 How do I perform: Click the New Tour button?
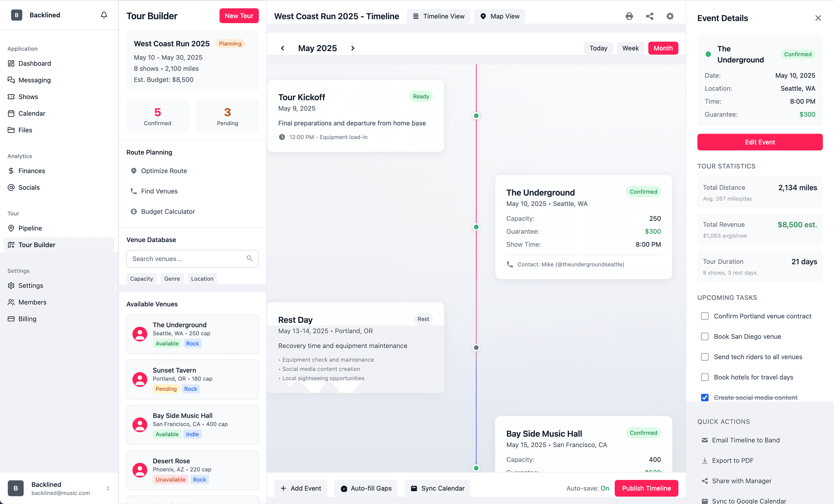coord(239,16)
